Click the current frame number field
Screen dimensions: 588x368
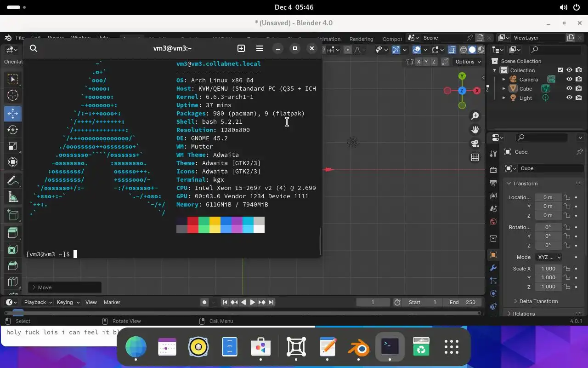pos(373,302)
